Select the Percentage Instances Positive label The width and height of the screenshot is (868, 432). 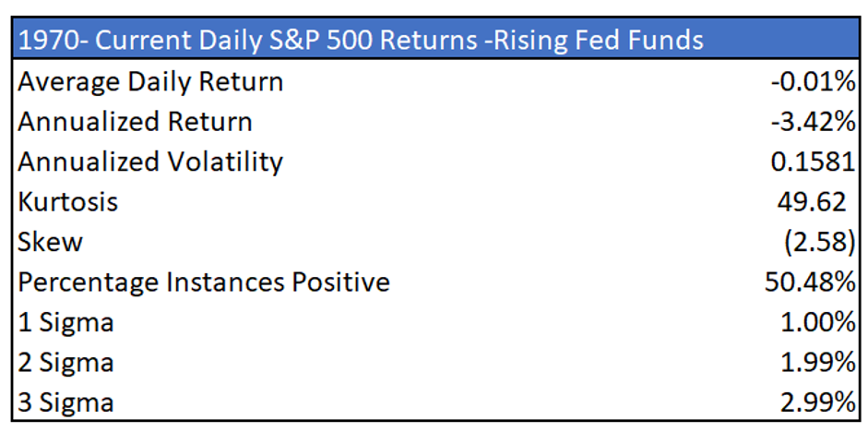coord(204,282)
